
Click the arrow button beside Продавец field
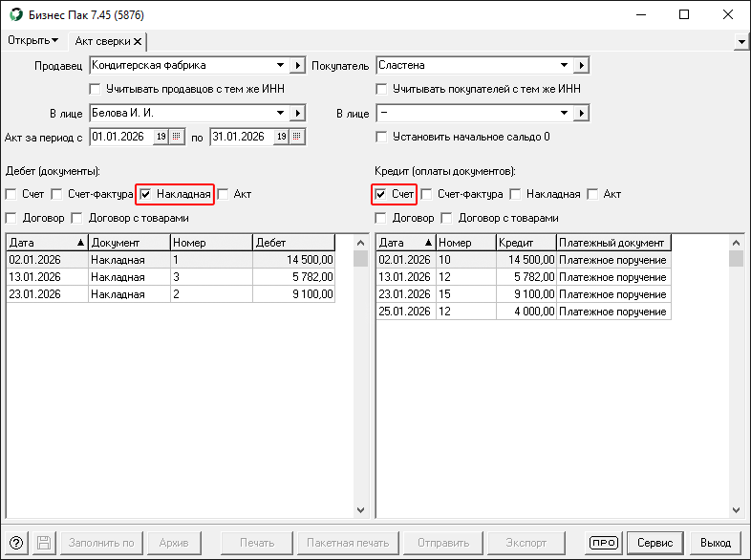click(x=297, y=65)
